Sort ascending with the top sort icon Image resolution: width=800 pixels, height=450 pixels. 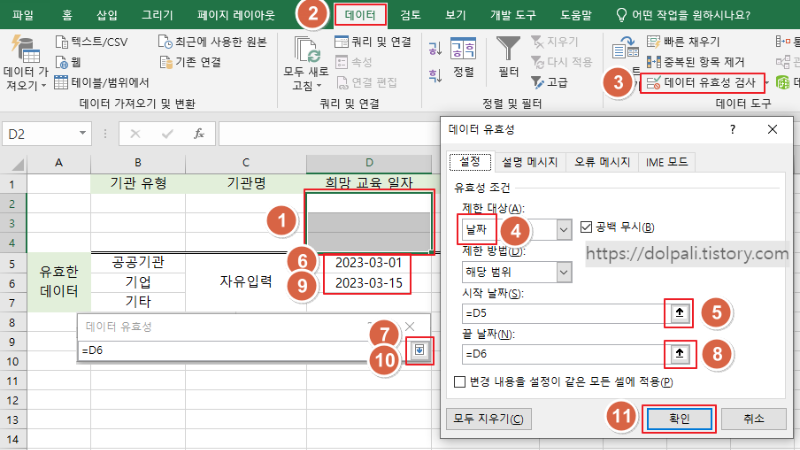pos(435,49)
